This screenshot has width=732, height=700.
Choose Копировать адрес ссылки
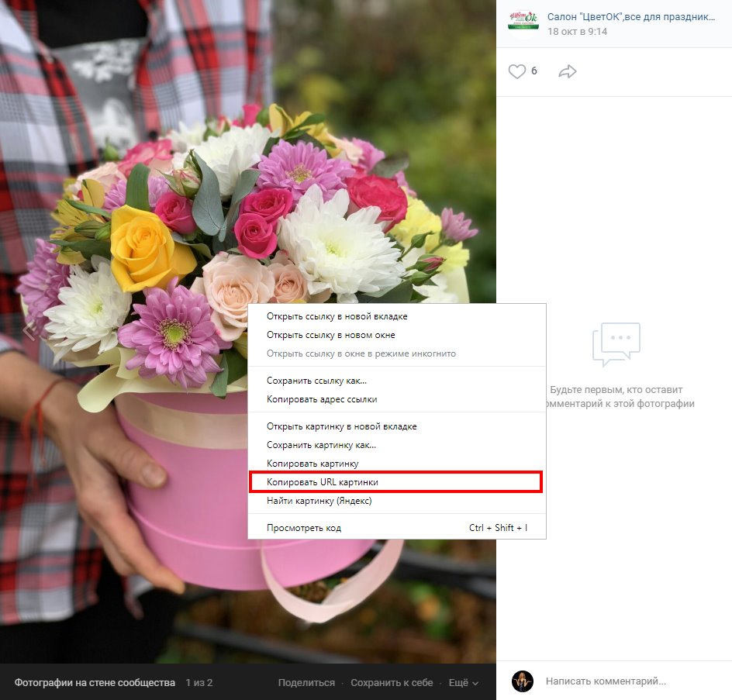tap(322, 399)
